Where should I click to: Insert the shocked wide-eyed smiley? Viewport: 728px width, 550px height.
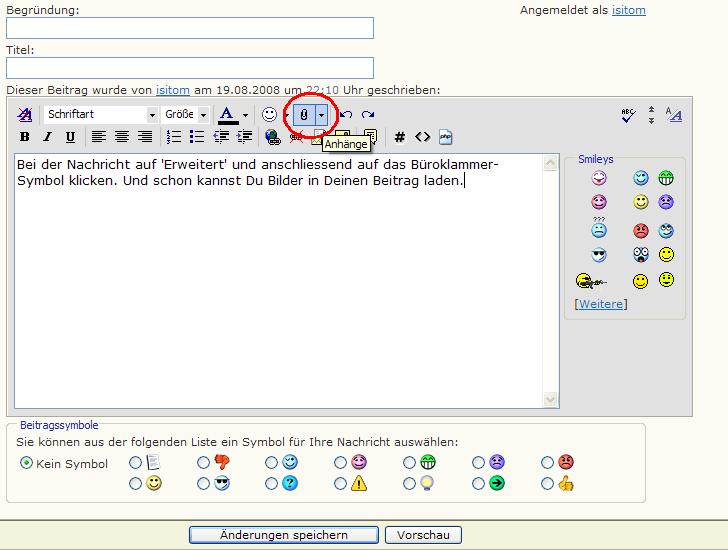[x=641, y=254]
